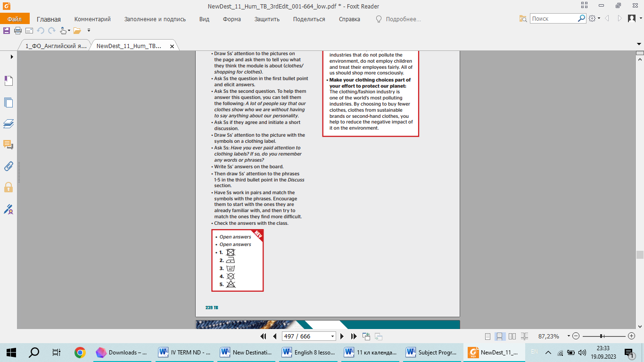
Task: Click the previous view icon in status bar
Action: point(366,336)
